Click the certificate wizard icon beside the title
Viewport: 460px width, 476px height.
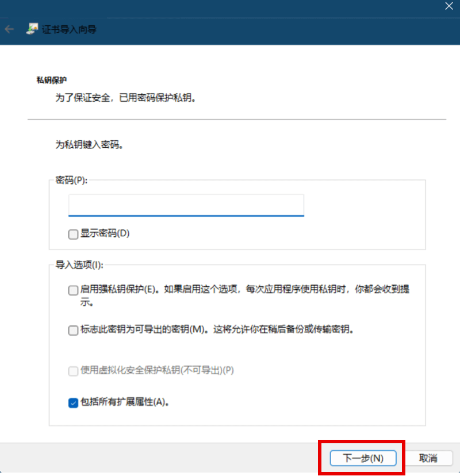[32, 29]
